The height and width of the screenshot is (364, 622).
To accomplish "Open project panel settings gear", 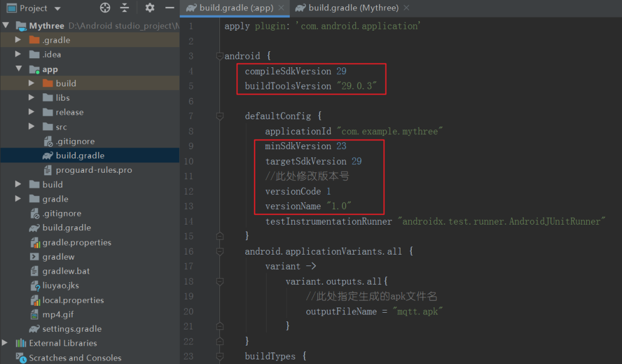I will pyautogui.click(x=150, y=7).
